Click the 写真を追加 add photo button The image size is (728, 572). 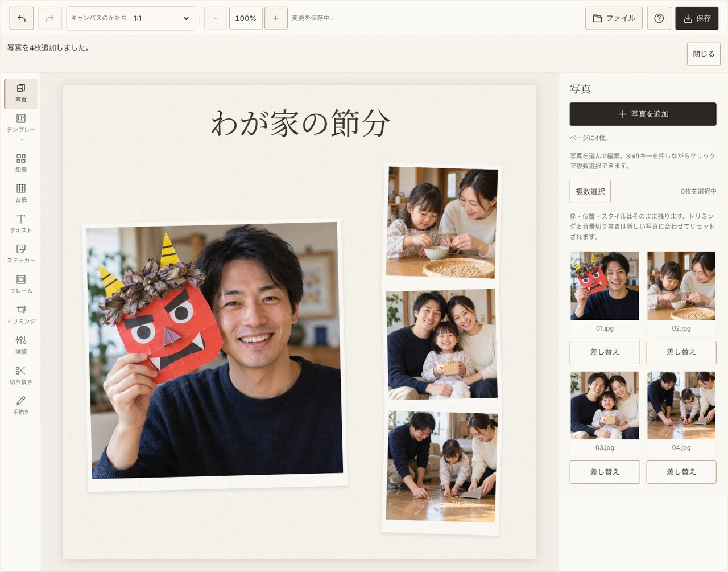pyautogui.click(x=643, y=114)
